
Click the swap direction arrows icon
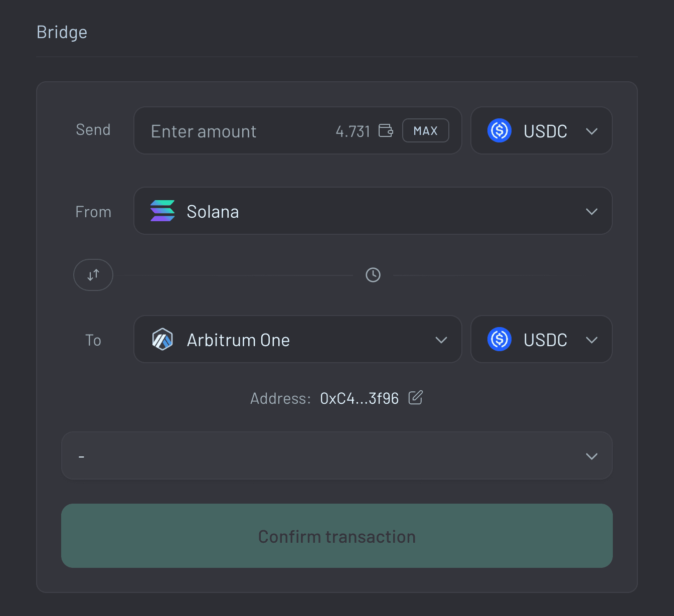pos(93,275)
